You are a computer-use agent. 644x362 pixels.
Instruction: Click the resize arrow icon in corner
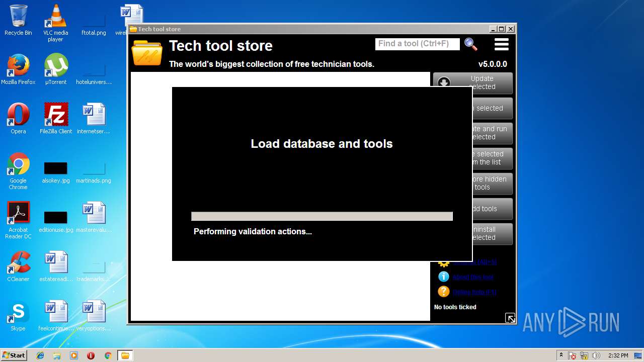pos(510,318)
